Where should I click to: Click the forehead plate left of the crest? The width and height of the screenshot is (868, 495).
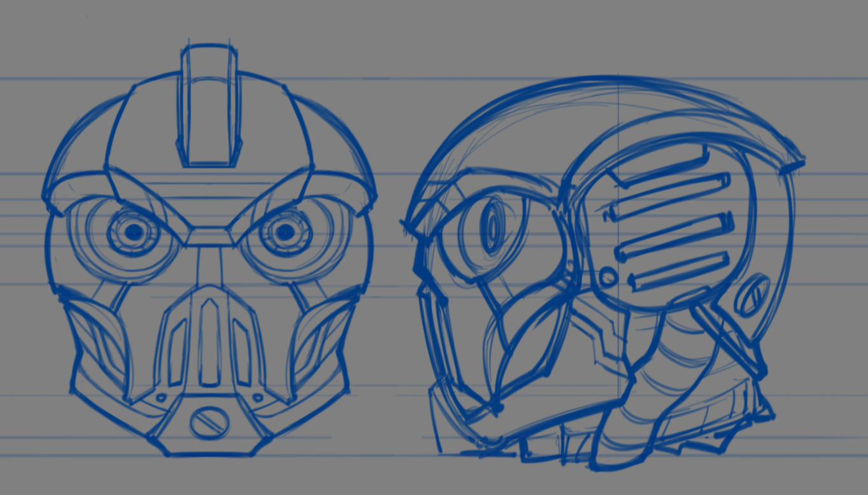tap(143, 134)
